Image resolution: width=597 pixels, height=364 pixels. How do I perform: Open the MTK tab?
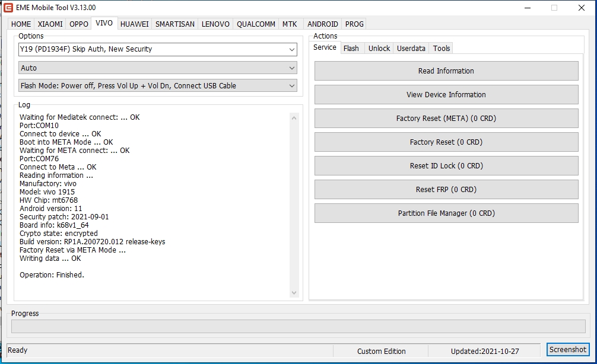290,24
